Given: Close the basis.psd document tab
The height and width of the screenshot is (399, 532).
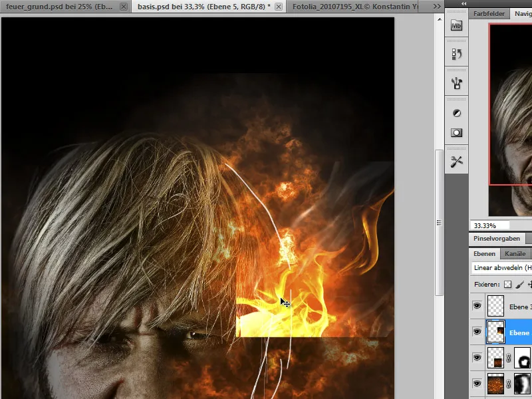Looking at the screenshot, I should 279,7.
